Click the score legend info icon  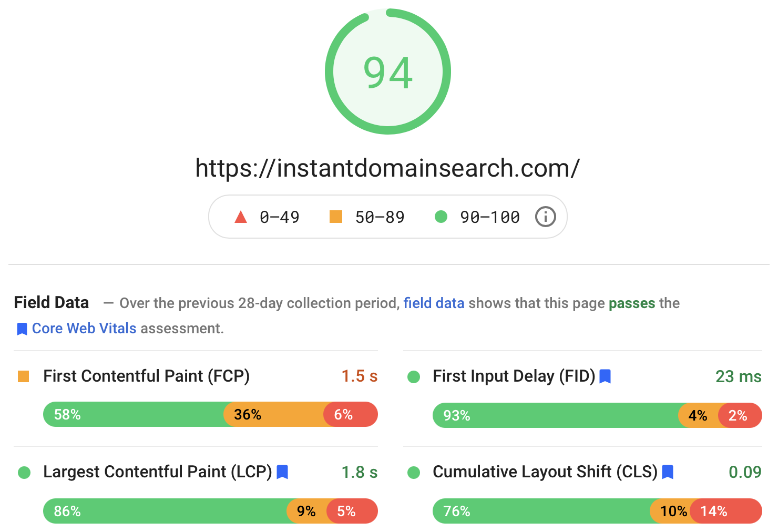pyautogui.click(x=545, y=217)
